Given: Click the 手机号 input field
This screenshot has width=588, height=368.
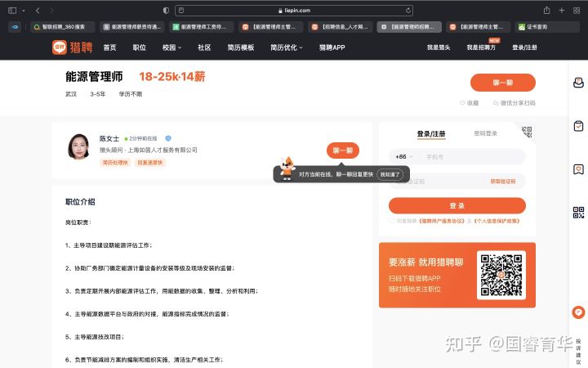Looking at the screenshot, I should pyautogui.click(x=473, y=157).
